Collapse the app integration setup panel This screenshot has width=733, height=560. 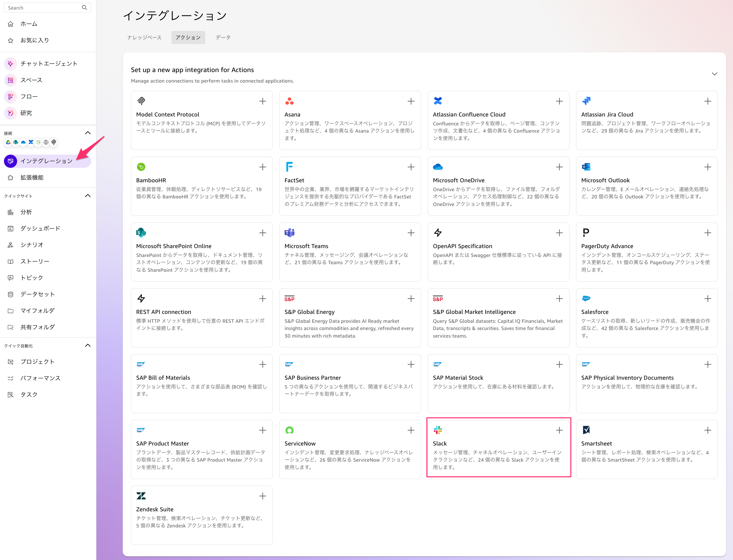click(x=714, y=74)
